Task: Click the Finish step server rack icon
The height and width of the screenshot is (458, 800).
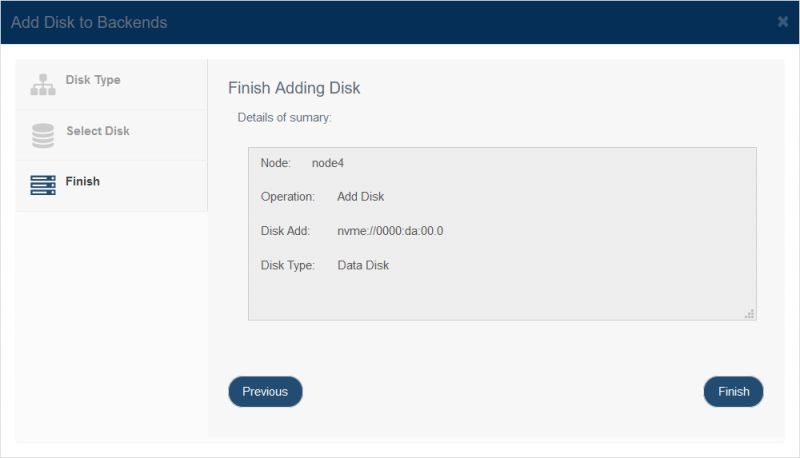Action: point(43,185)
